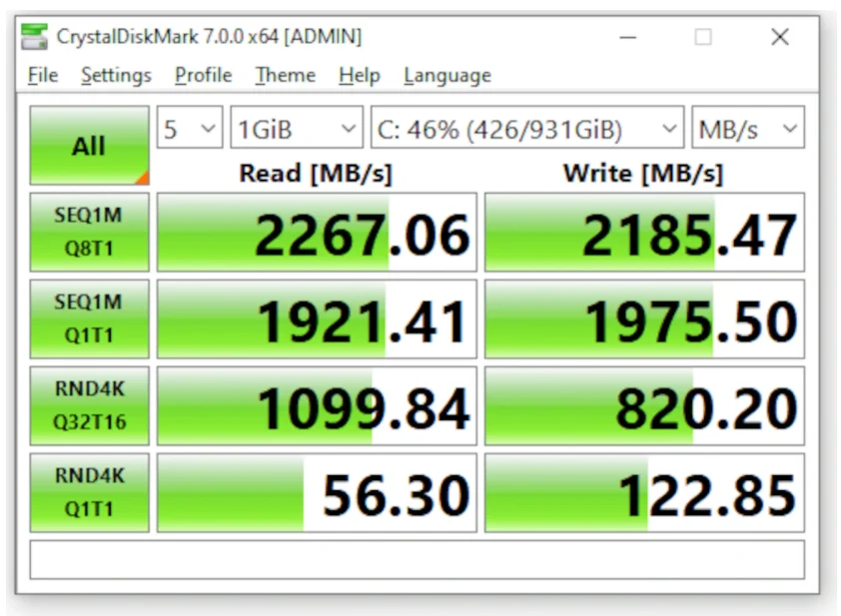
Task: Start all benchmarks with All button
Action: pos(90,146)
